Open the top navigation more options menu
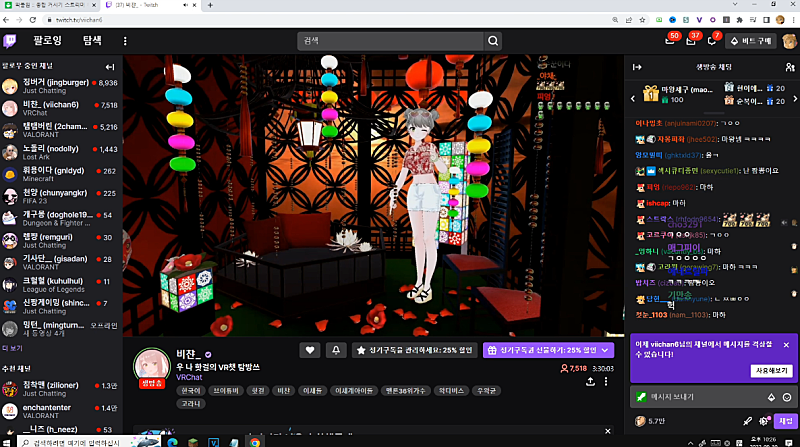The width and height of the screenshot is (800, 447). coord(125,40)
